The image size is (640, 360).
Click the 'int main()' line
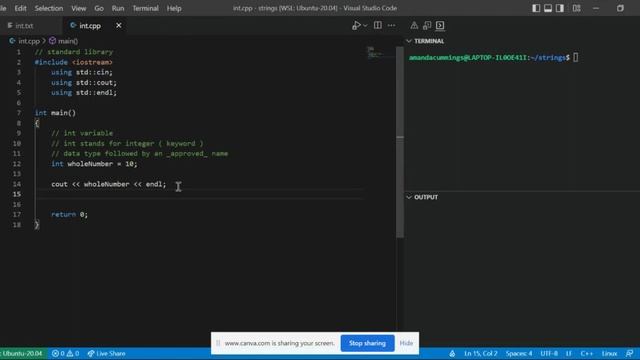pos(55,113)
